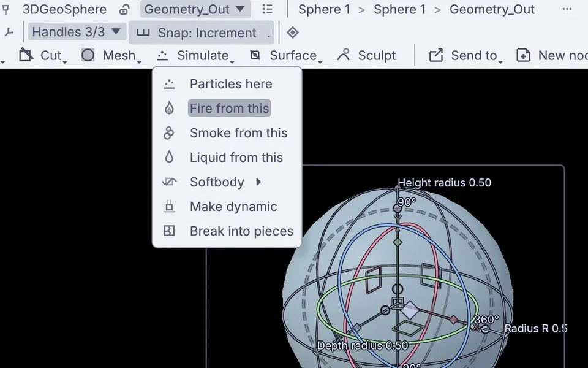
Task: Click the Break into pieces icon
Action: point(169,231)
